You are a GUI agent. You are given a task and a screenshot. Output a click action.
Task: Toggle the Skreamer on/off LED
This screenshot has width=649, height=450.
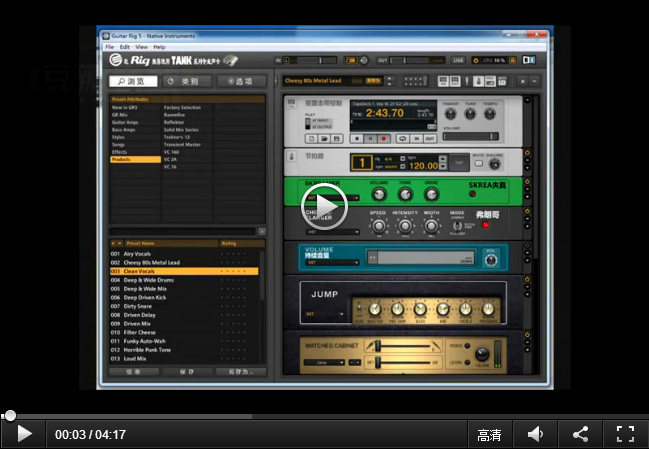pos(472,194)
